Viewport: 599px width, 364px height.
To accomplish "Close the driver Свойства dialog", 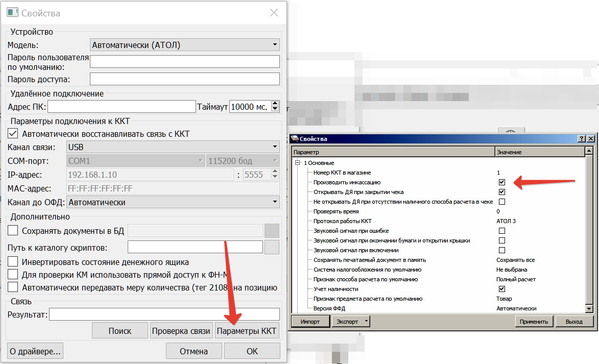I will 274,13.
